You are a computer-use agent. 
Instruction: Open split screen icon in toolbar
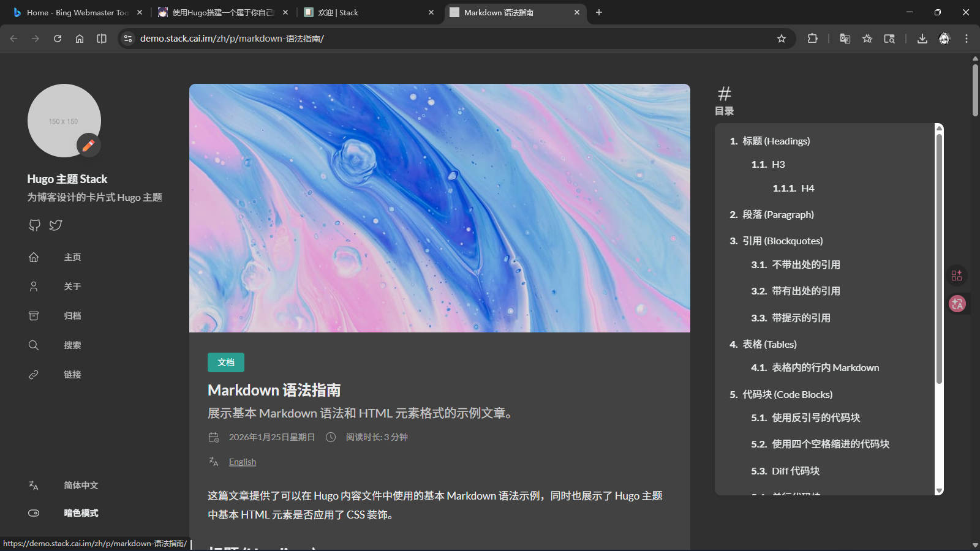pos(102,39)
